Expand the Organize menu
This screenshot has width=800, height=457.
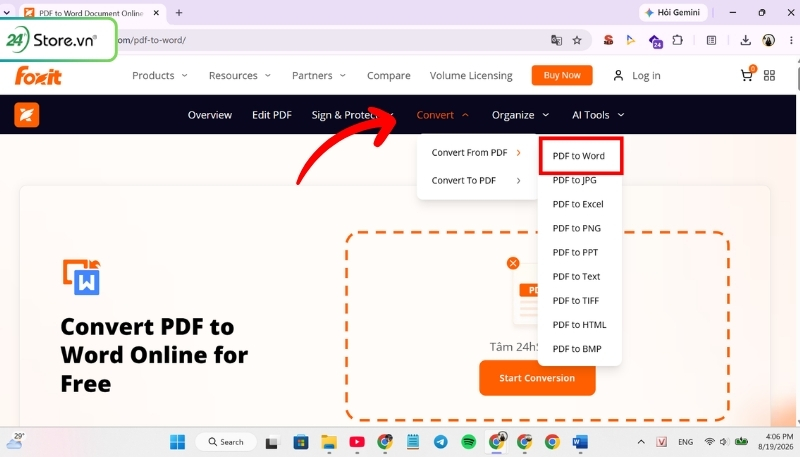pos(520,115)
